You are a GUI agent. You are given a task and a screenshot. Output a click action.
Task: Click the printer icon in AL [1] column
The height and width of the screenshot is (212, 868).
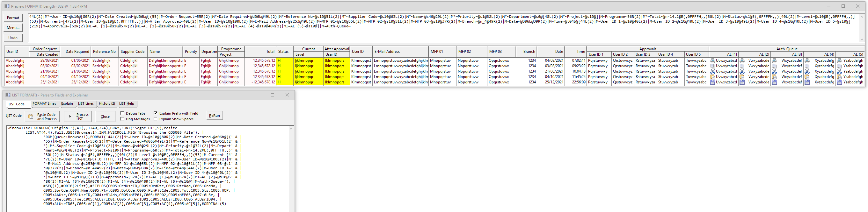coord(712,61)
